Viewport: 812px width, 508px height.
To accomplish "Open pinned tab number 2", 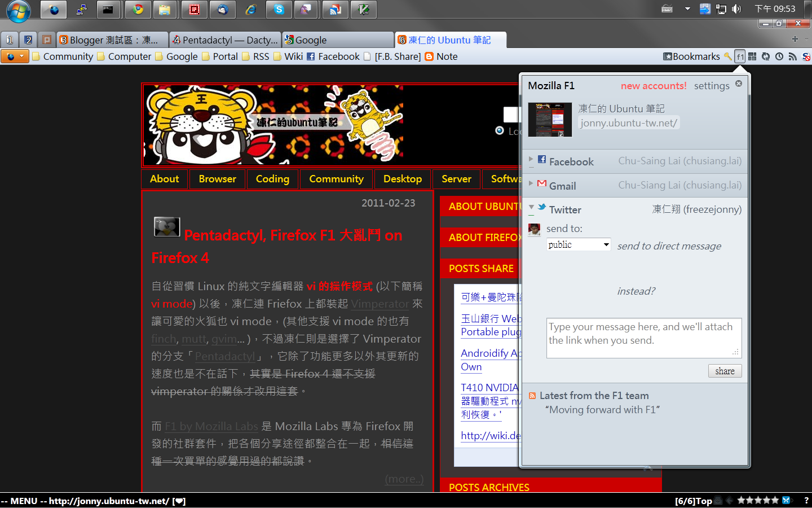I will (x=28, y=40).
